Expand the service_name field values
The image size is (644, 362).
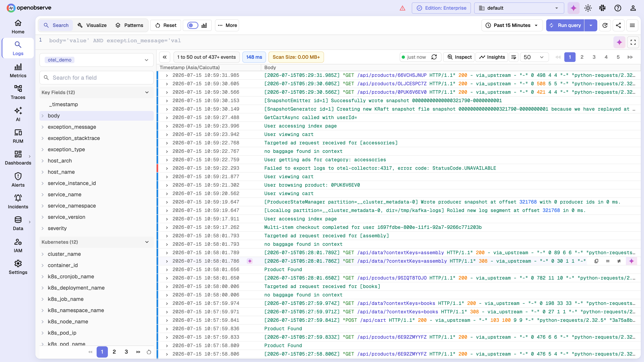[x=42, y=194]
